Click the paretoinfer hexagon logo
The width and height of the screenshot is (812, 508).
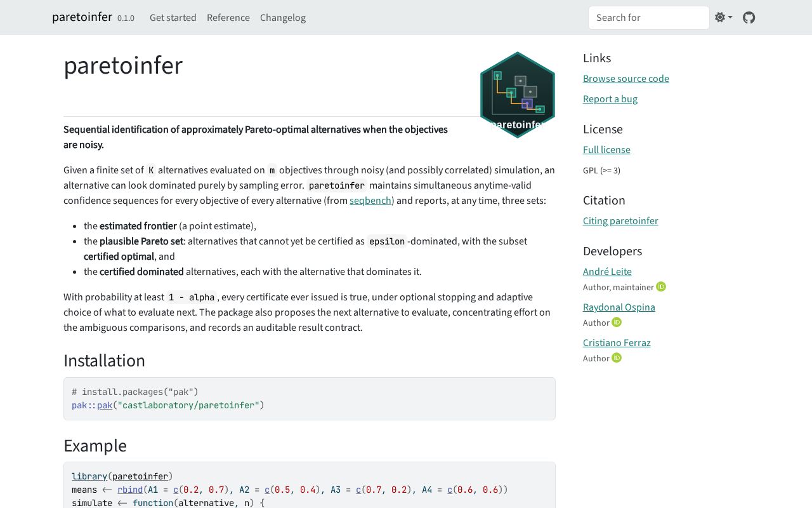[x=518, y=95]
